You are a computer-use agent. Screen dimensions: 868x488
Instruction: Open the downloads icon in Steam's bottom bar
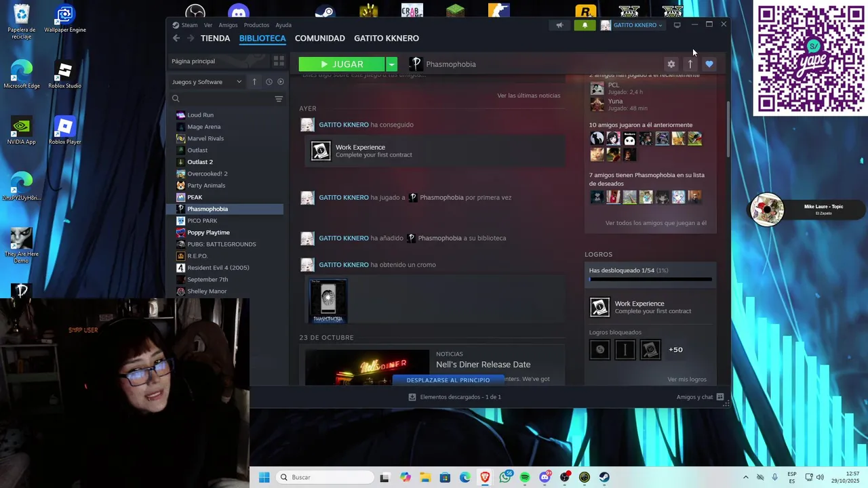412,396
